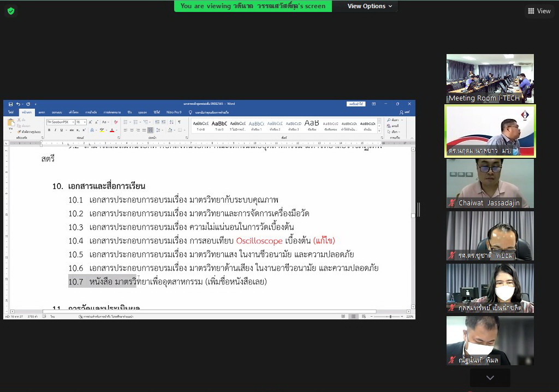Open the Nitro Pro 9 tab
Screen dimensions: 559x392
174,112
